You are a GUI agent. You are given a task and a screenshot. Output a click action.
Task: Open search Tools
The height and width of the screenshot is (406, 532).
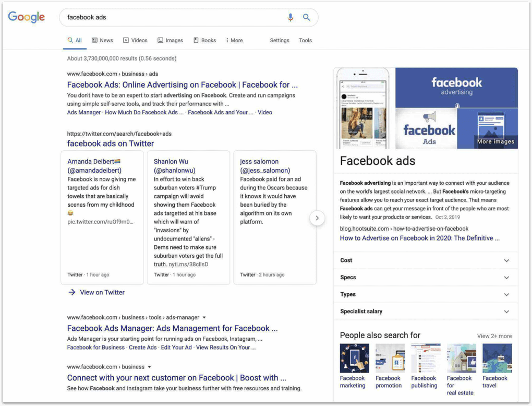coord(305,40)
